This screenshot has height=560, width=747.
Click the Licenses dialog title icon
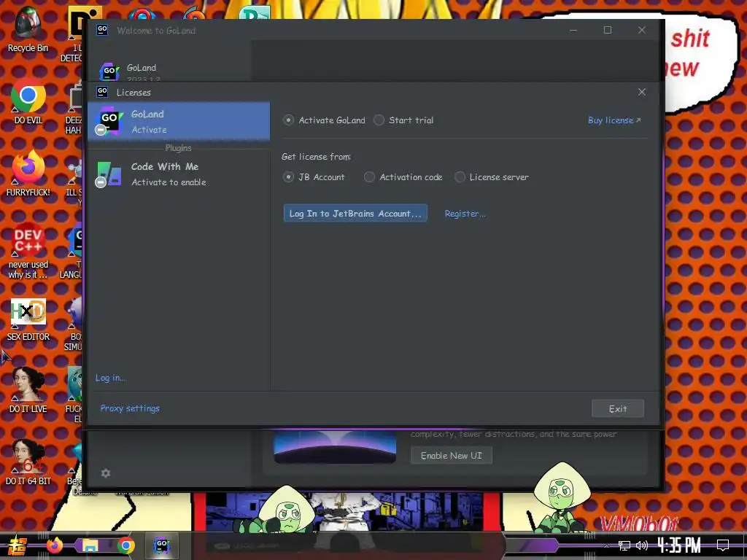102,91
